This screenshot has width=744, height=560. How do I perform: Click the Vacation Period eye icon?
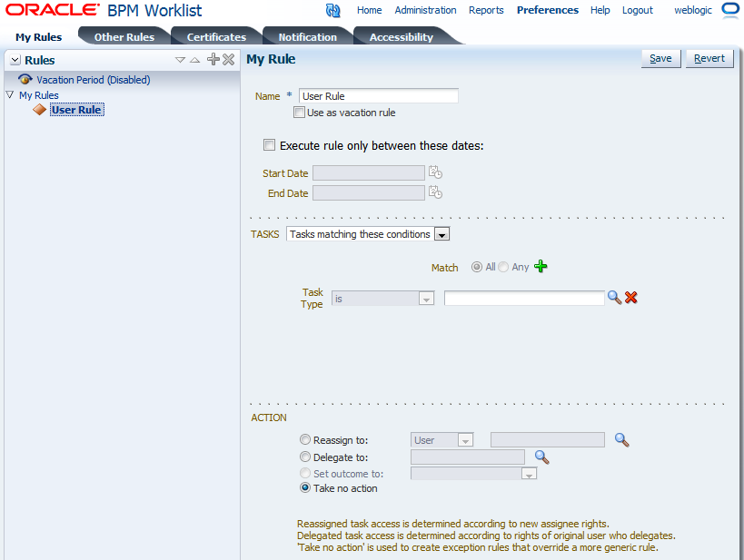(x=25, y=79)
